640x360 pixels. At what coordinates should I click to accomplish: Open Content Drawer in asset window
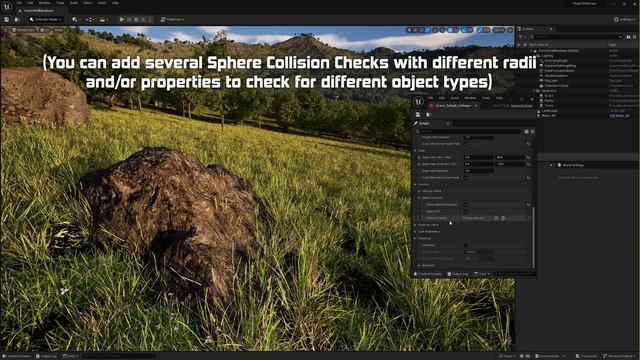point(428,274)
